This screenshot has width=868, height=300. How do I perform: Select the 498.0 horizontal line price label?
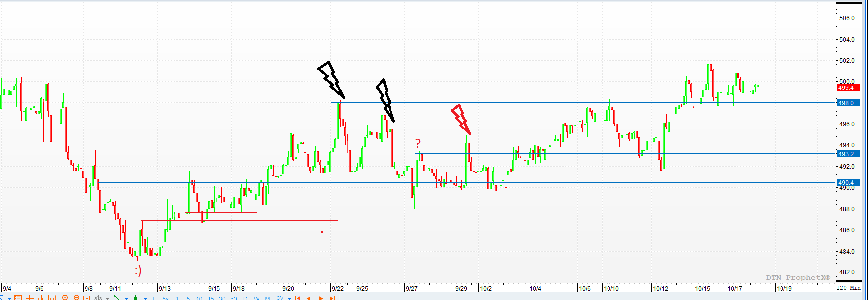tap(849, 103)
